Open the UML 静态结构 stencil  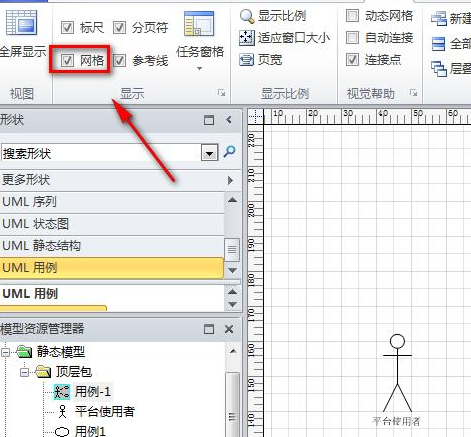[x=112, y=246]
